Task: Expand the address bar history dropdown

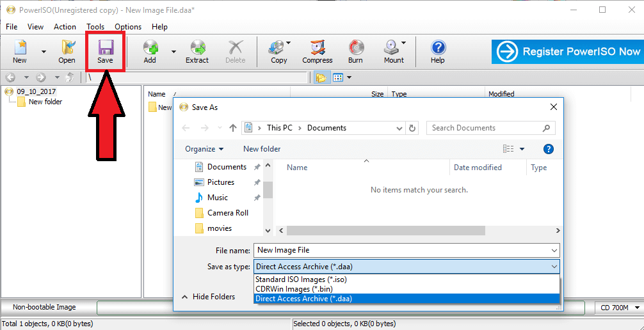Action: [399, 129]
